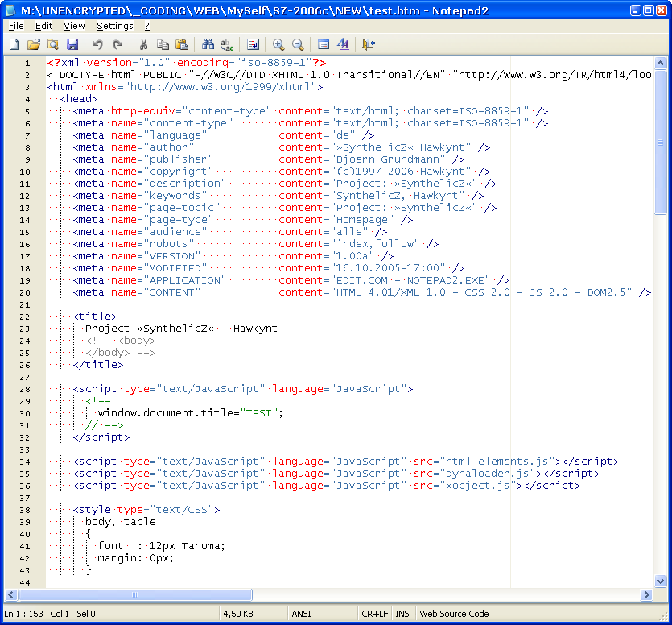The width and height of the screenshot is (672, 625).
Task: Click the '4,50 KB' file size status
Action: point(238,614)
